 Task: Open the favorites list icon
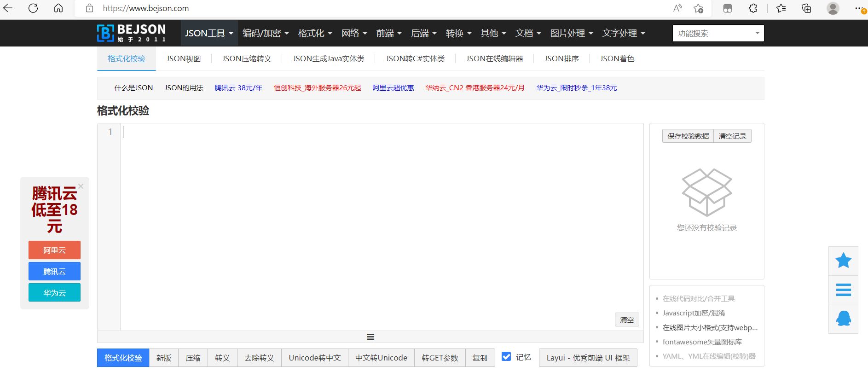(781, 8)
